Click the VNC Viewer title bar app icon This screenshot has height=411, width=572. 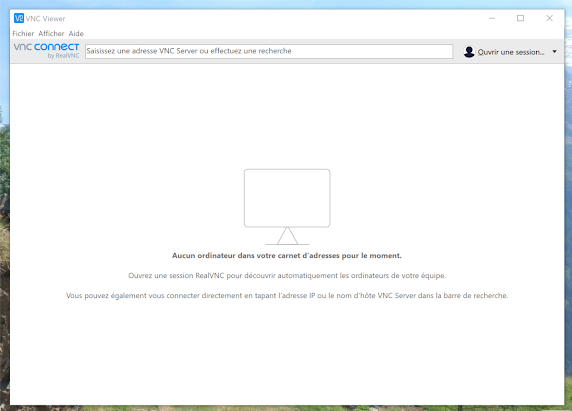[x=19, y=18]
